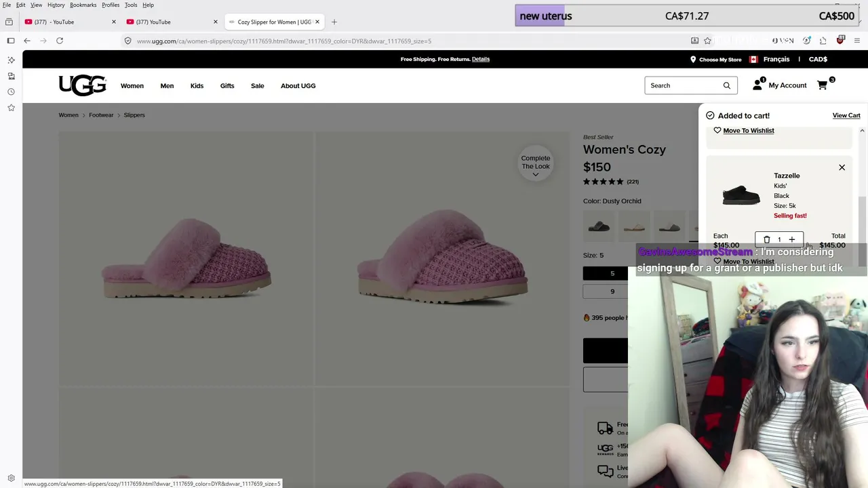
Task: Click View Cart in the popup
Action: tap(846, 115)
